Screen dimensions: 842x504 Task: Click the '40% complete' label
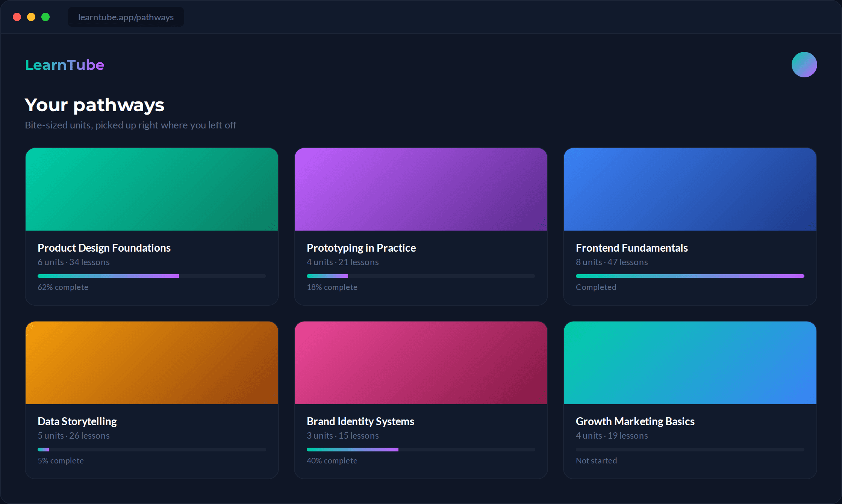pyautogui.click(x=332, y=461)
